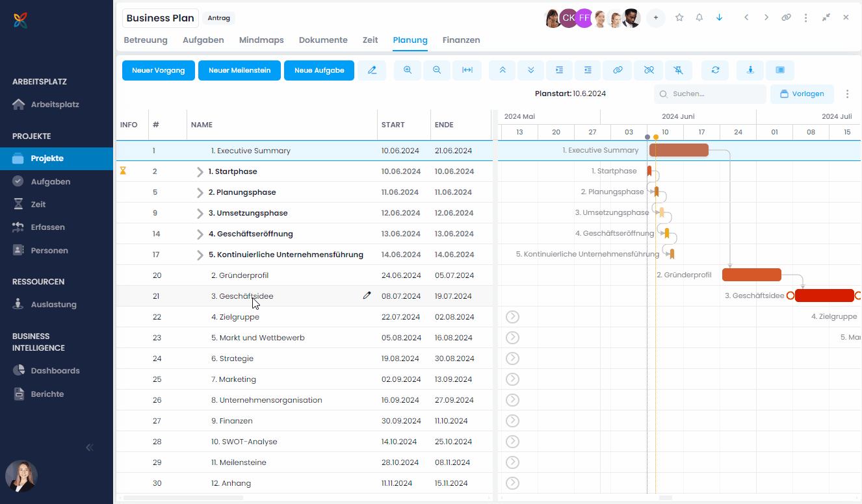Image resolution: width=862 pixels, height=504 pixels.
Task: Click Executive Summary Gantt bar
Action: click(x=679, y=150)
